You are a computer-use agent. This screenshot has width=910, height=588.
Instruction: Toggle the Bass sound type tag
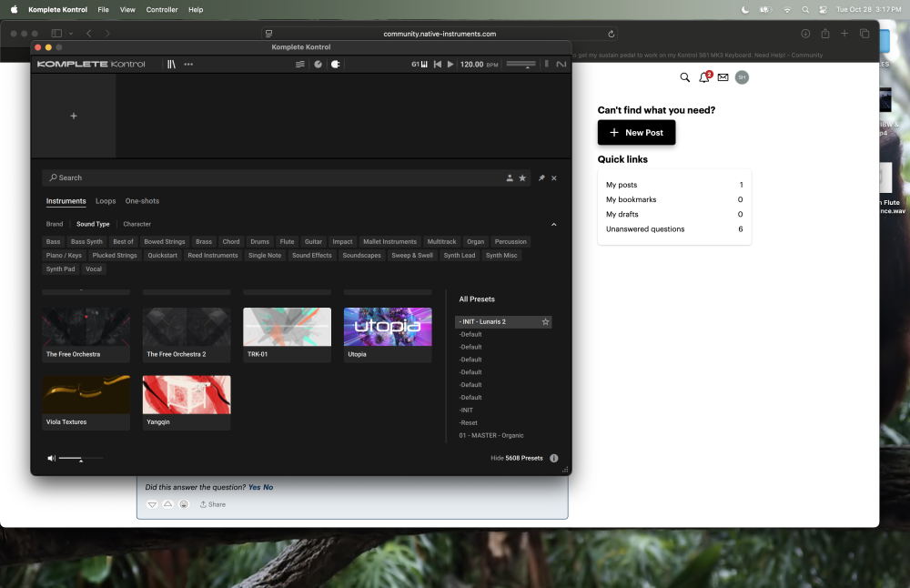(53, 241)
